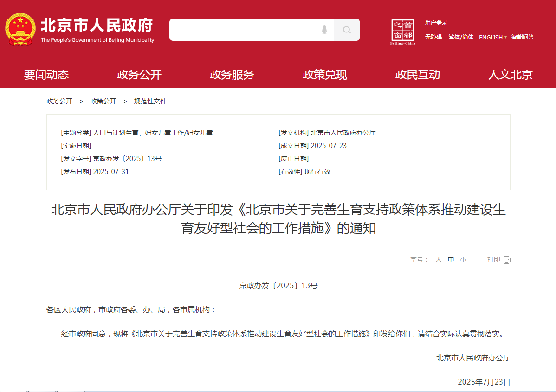
Task: Toggle 繁体/简体 character display
Action: (x=460, y=37)
